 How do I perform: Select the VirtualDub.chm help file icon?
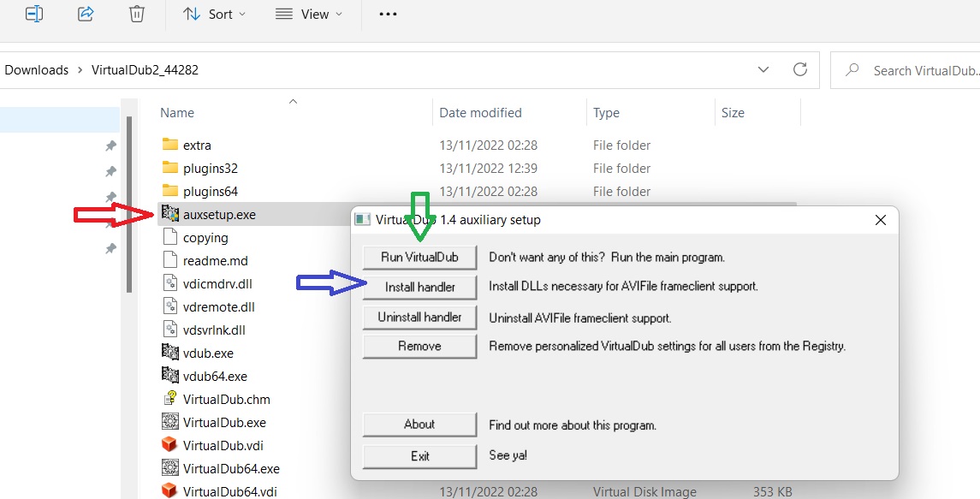(170, 399)
